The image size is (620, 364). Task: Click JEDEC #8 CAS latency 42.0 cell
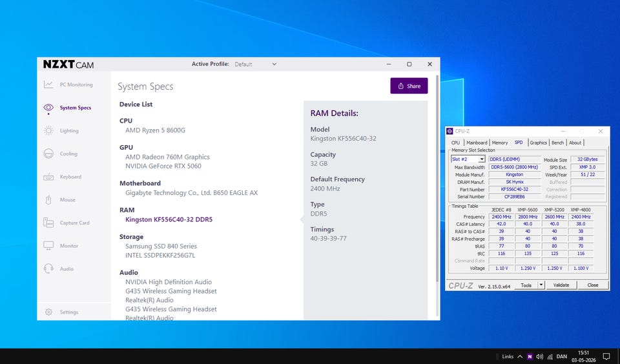pyautogui.click(x=501, y=224)
